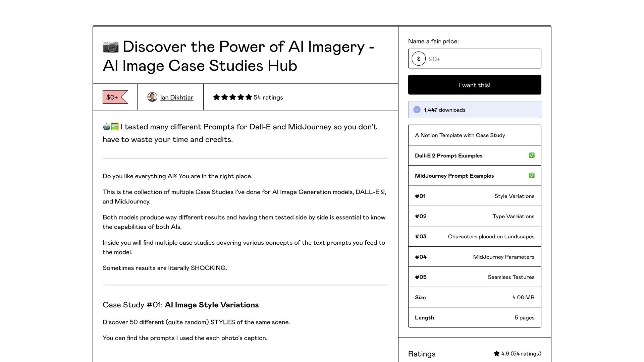Click the 54 ratings text
Image resolution: width=644 pixels, height=362 pixels.
point(268,98)
